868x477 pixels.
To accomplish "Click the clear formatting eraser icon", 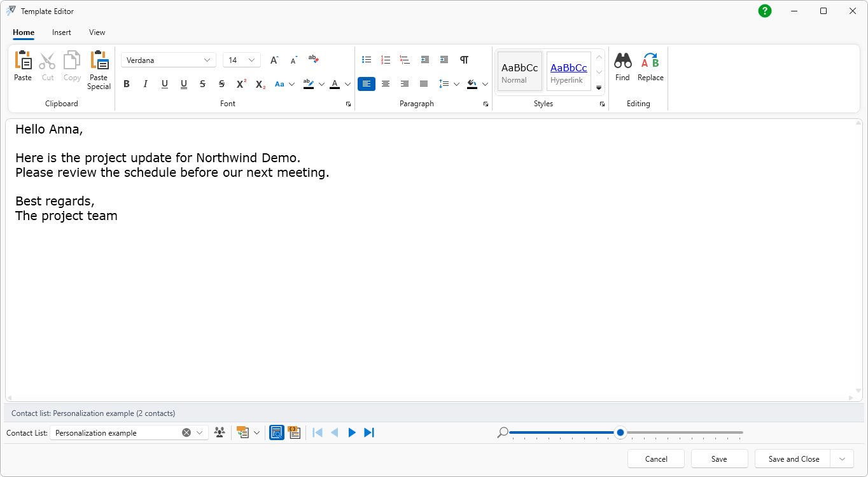I will tap(313, 59).
